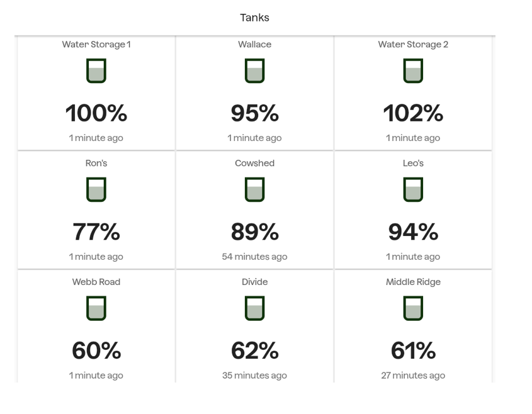
Task: Click the Tanks heading
Action: pos(254,18)
